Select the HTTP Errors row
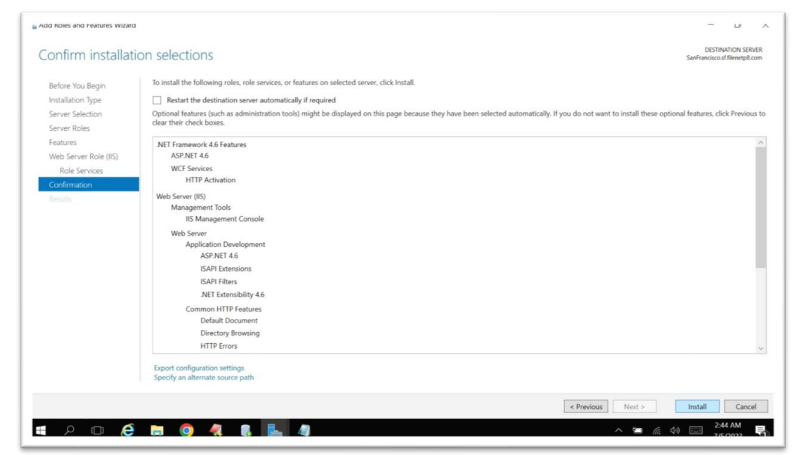792x455 pixels. (218, 346)
